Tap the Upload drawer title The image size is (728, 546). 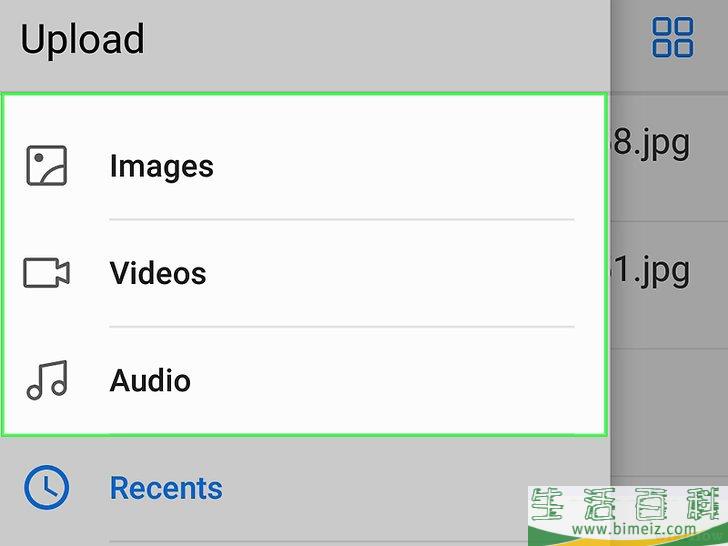point(82,40)
